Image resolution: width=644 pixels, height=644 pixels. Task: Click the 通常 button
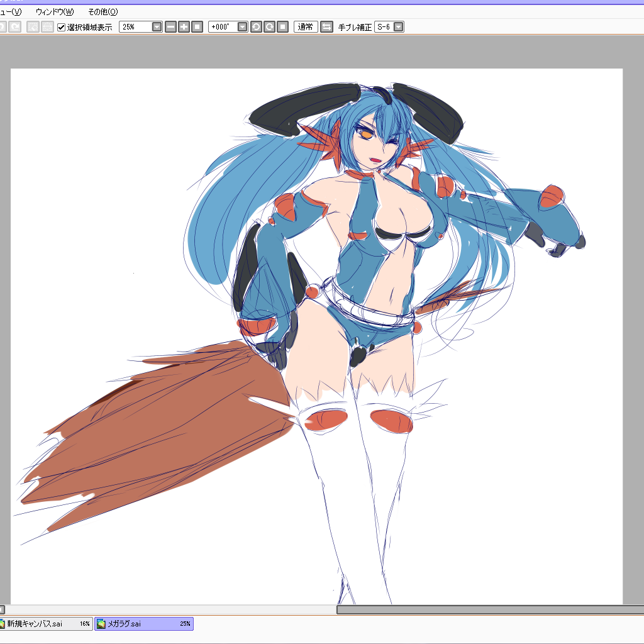306,27
